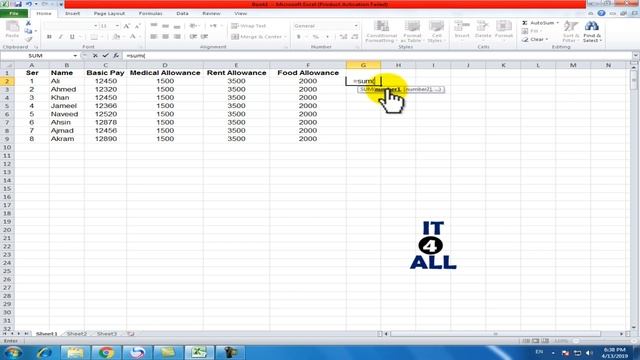Click the Orientation icon
Image resolution: width=640 pixels, height=360 pixels.
click(193, 26)
